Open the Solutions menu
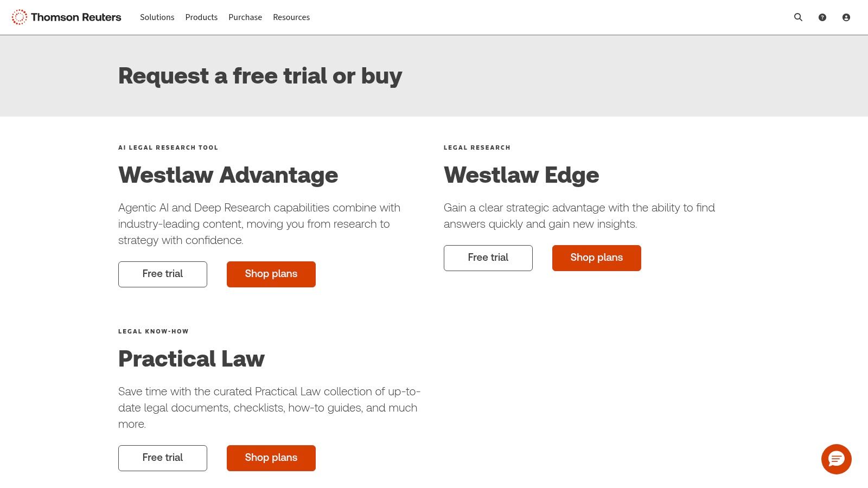This screenshot has height=488, width=868. 157,17
